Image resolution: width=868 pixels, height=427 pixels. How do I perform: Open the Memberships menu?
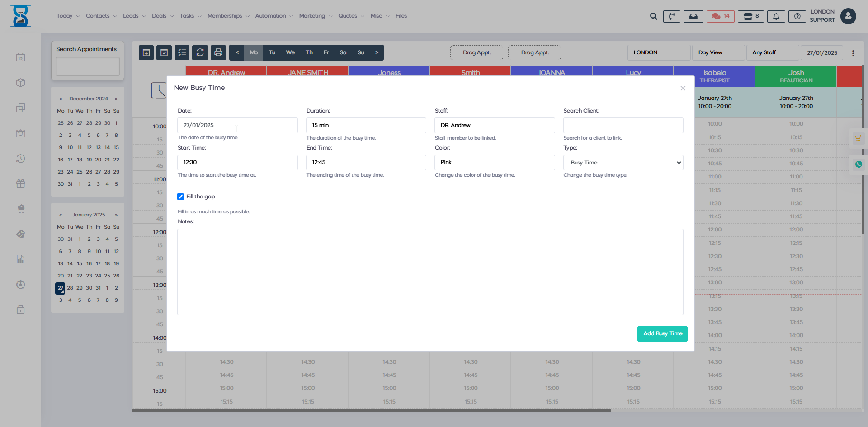pyautogui.click(x=228, y=16)
